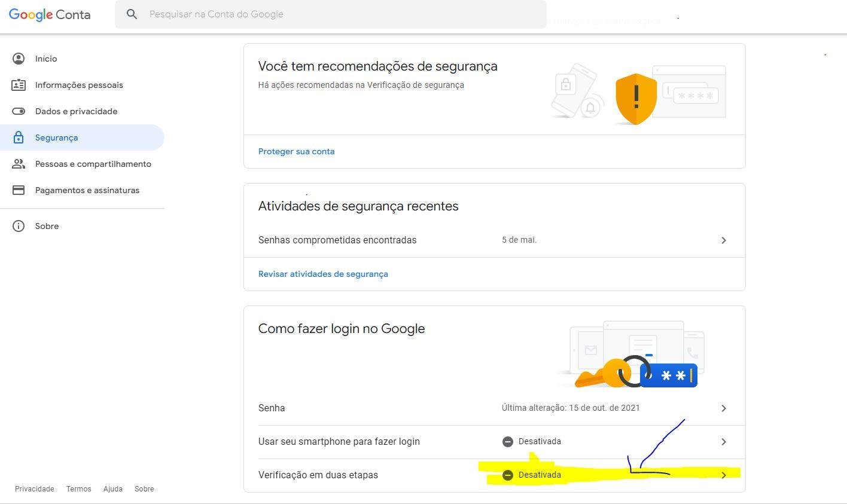Open the Termos footer link
The image size is (847, 504).
(x=79, y=489)
